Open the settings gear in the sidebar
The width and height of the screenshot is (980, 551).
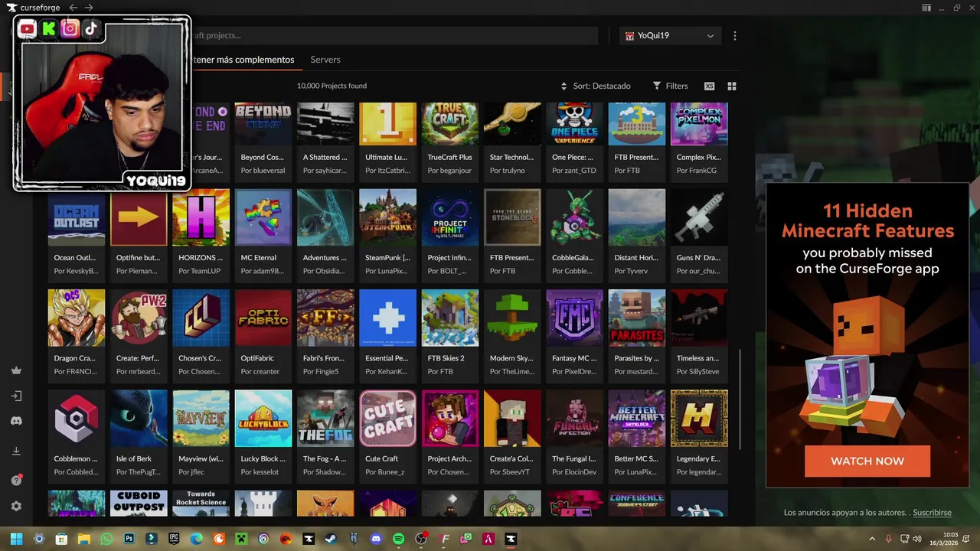(16, 507)
